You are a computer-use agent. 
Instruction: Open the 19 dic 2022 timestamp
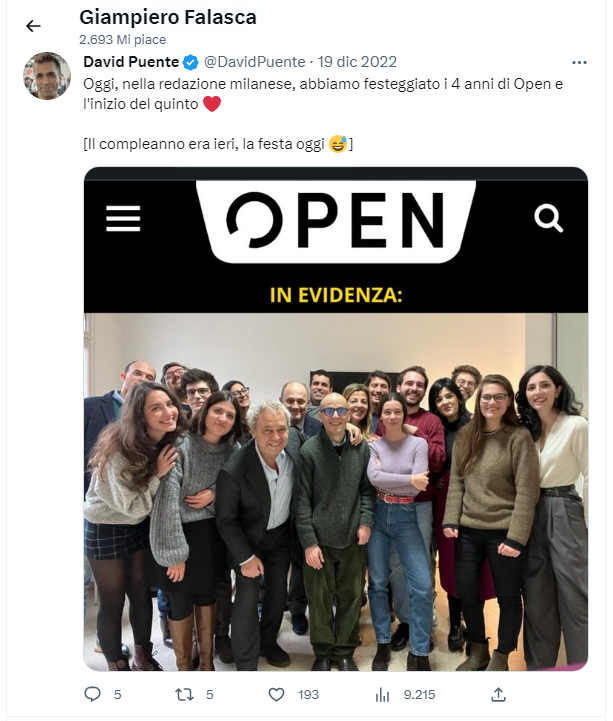coord(357,62)
